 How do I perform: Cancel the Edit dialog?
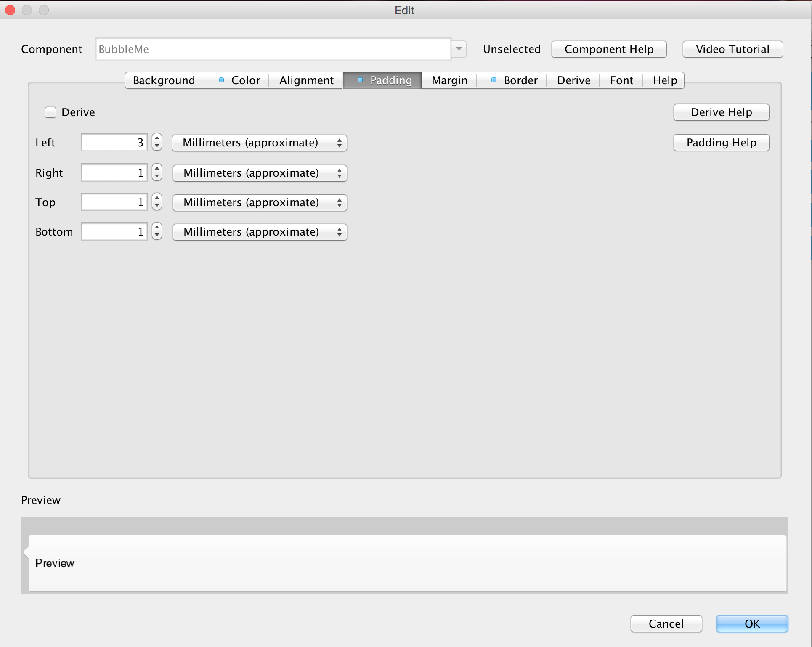tap(666, 624)
